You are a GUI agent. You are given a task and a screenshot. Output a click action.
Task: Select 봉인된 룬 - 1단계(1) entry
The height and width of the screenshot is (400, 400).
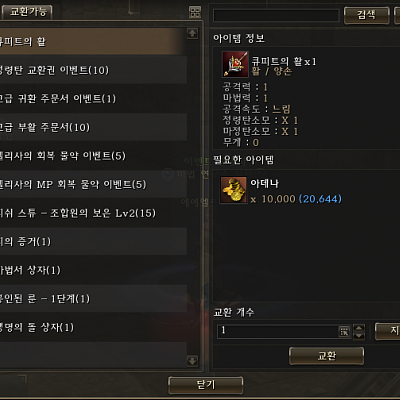[93, 299]
